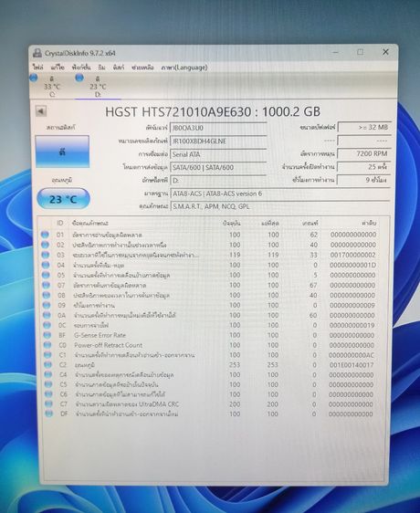Click drive letter field D:
The height and width of the screenshot is (513, 420).
pyautogui.click(x=218, y=180)
